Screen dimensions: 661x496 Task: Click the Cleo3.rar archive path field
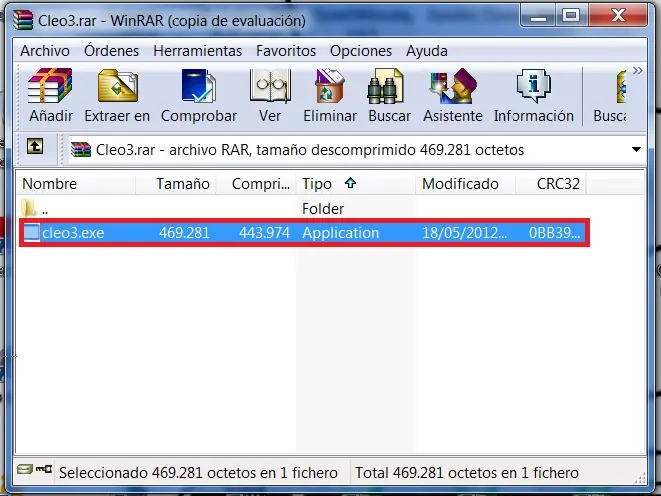click(356, 150)
